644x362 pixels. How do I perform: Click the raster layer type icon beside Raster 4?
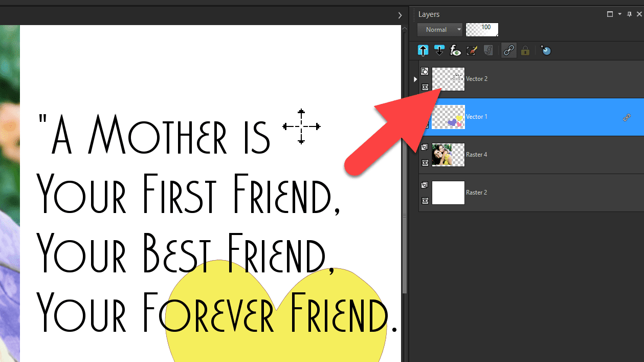[425, 147]
